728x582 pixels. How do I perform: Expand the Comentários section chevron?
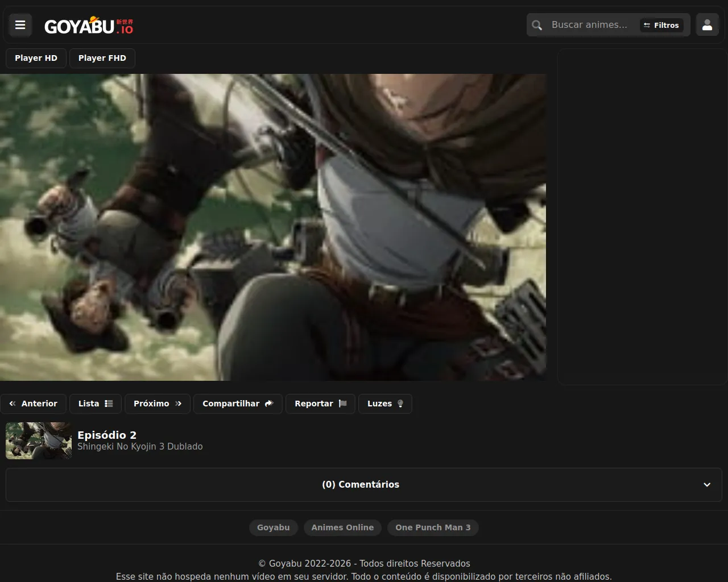[707, 485]
